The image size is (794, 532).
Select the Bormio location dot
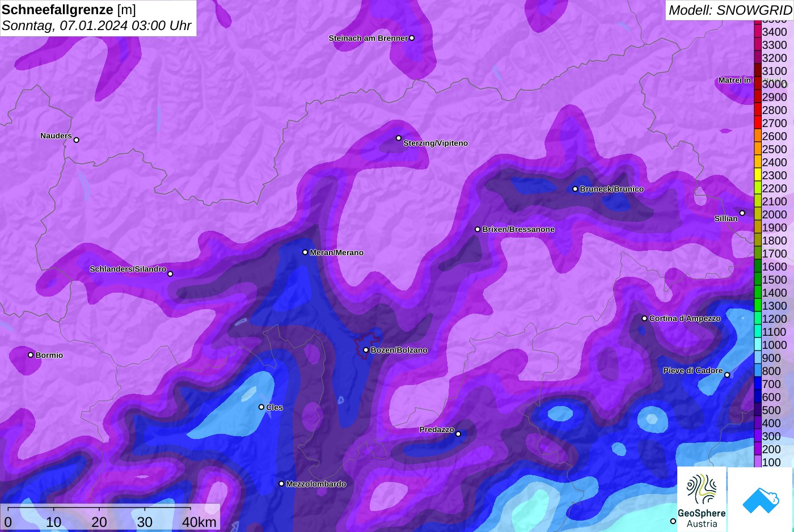(x=31, y=355)
